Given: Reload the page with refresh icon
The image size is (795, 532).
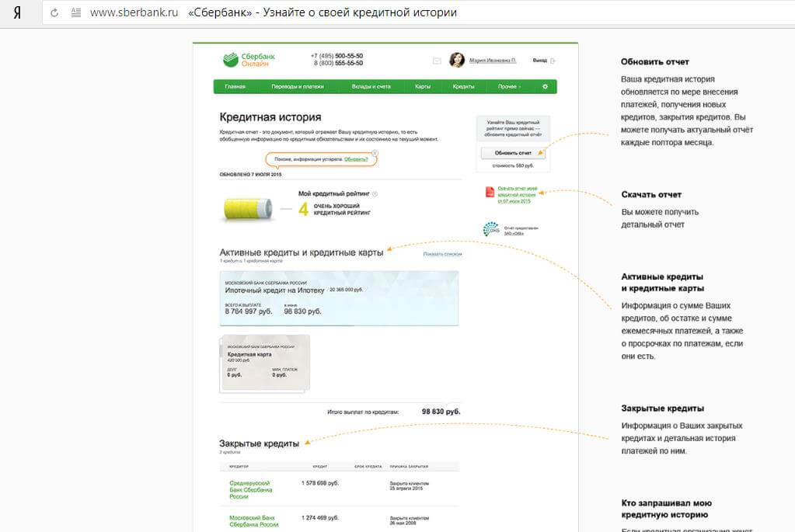Looking at the screenshot, I should click(x=54, y=12).
